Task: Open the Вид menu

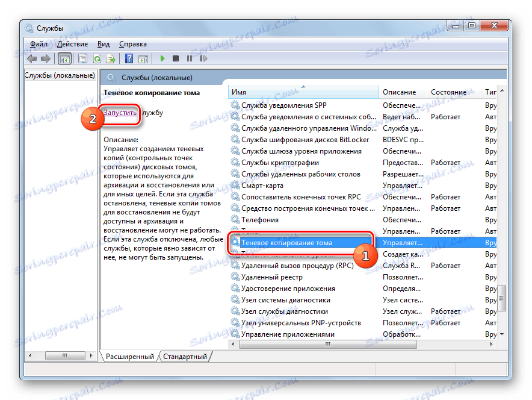Action: pyautogui.click(x=104, y=44)
